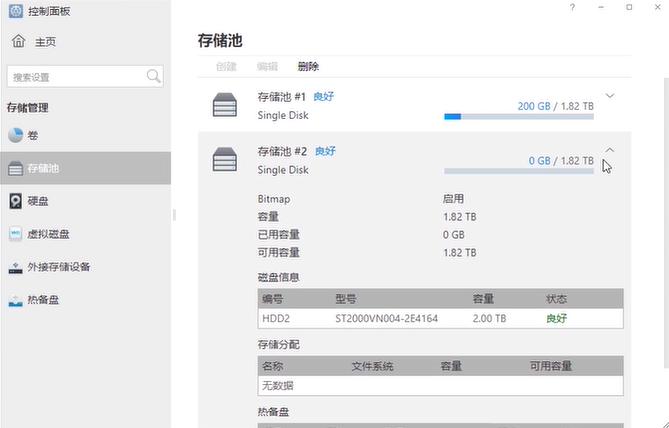
Task: Click the 编辑 toolbar button
Action: pyautogui.click(x=267, y=67)
